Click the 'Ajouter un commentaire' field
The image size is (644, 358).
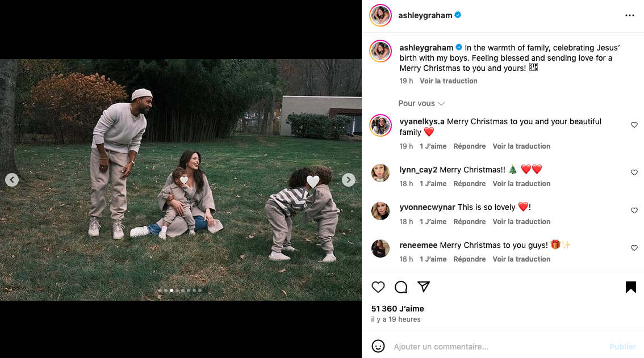(494, 346)
